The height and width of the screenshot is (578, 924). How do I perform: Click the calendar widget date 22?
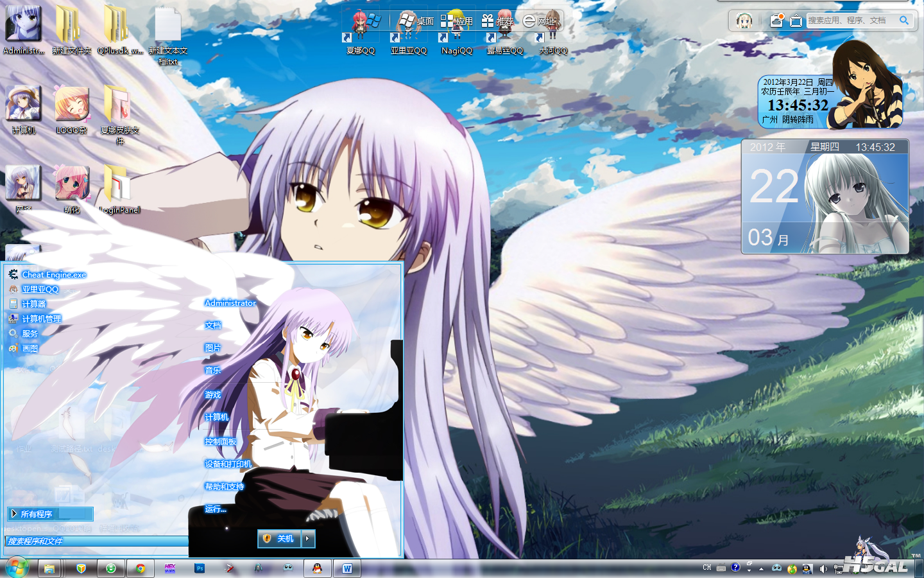point(774,187)
